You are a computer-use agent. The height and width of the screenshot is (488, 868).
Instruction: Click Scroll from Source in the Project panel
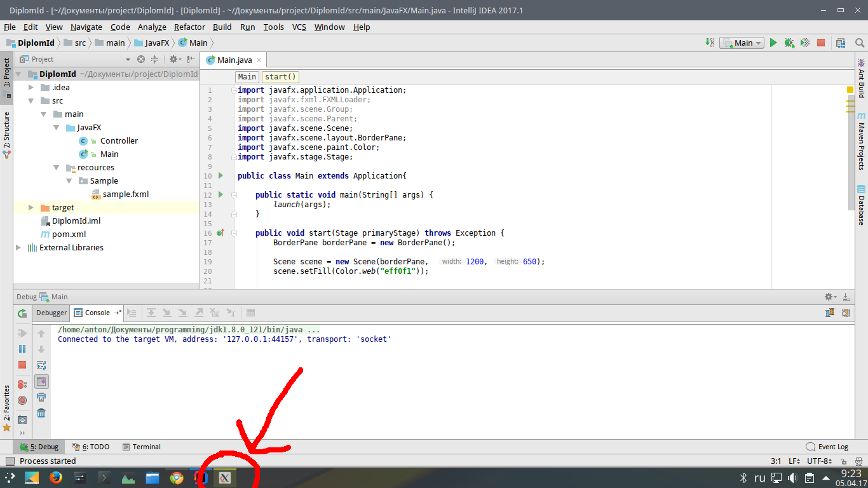click(141, 59)
